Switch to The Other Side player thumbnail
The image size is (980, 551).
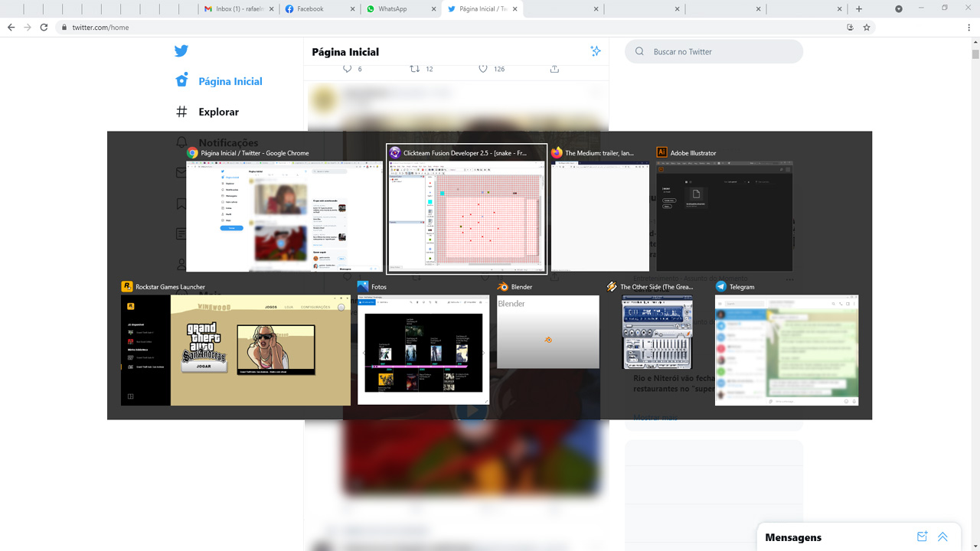pos(657,333)
